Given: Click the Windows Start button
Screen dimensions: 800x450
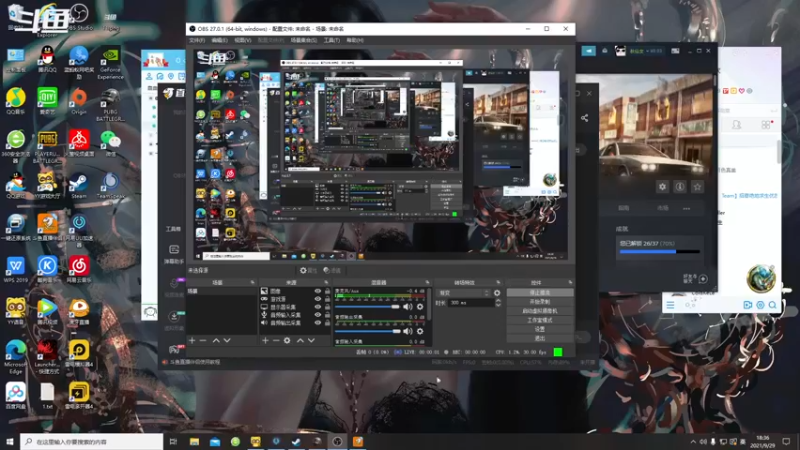Looking at the screenshot, I should point(10,442).
